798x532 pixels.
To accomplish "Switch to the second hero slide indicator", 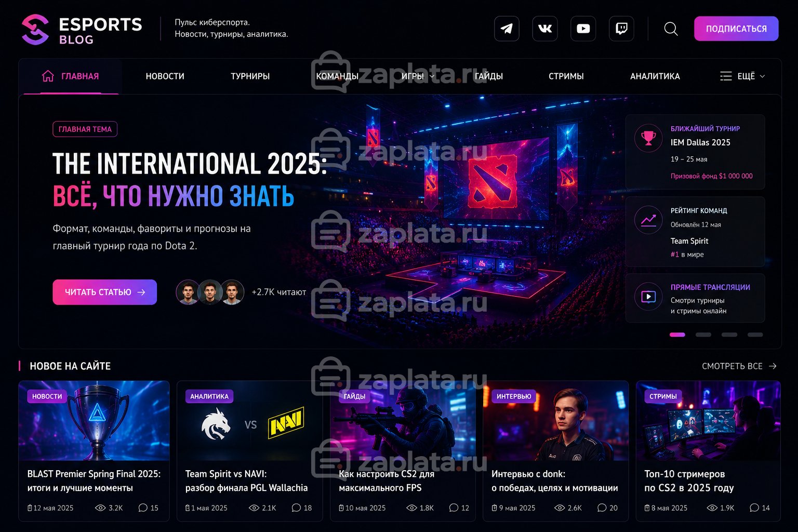I will point(703,335).
